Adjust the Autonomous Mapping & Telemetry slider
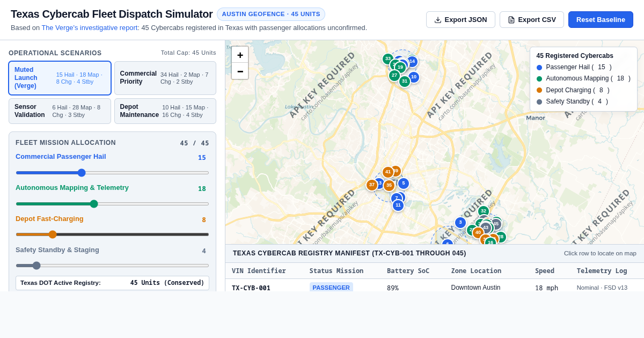The image size is (644, 338). coord(112,204)
